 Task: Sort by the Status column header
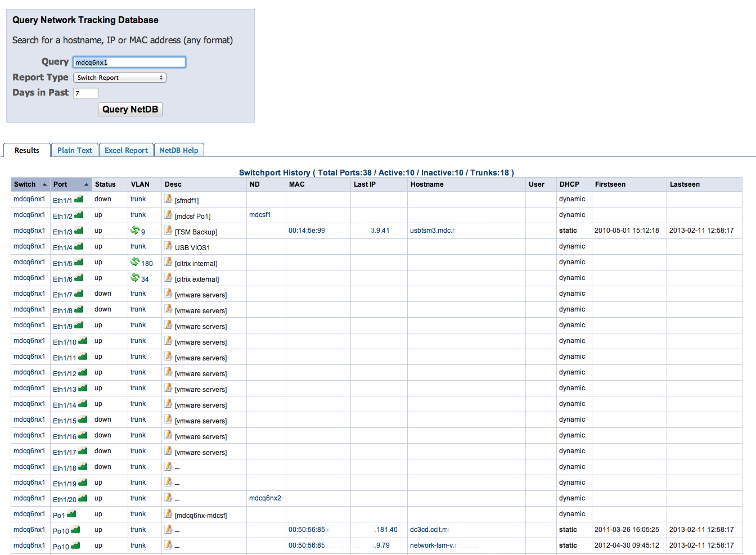[110, 184]
